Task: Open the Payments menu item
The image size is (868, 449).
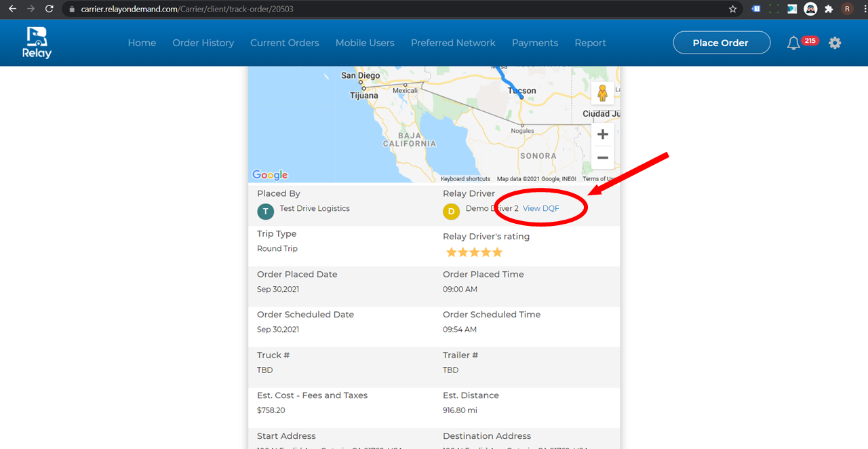Action: click(534, 43)
